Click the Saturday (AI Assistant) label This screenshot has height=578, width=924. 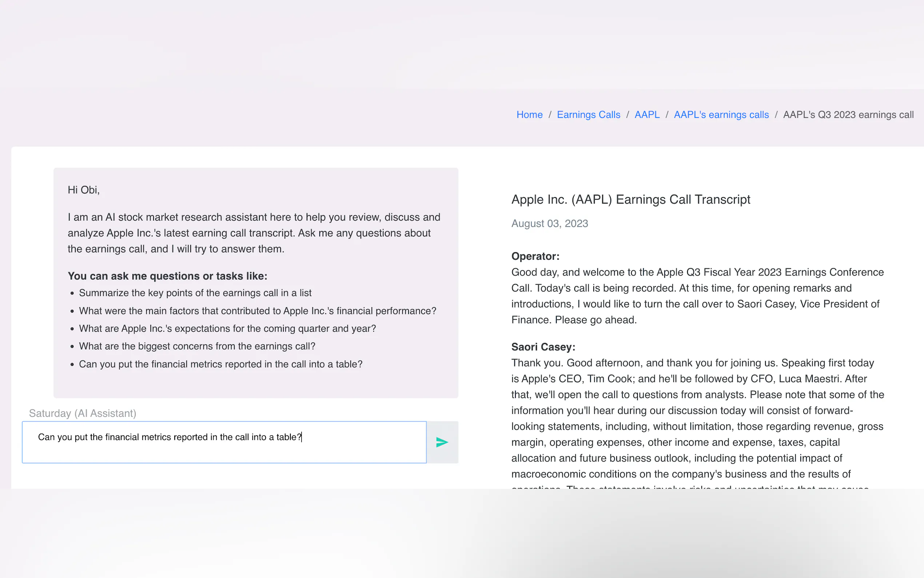coord(83,413)
